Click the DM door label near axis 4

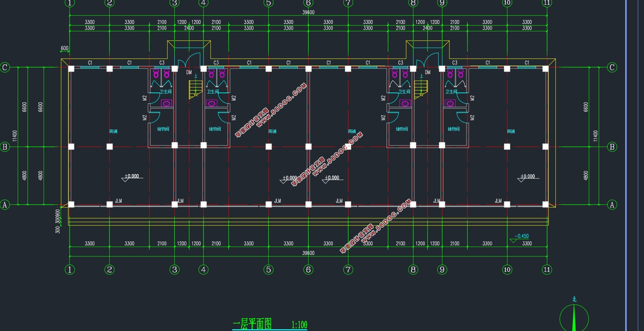[189, 72]
